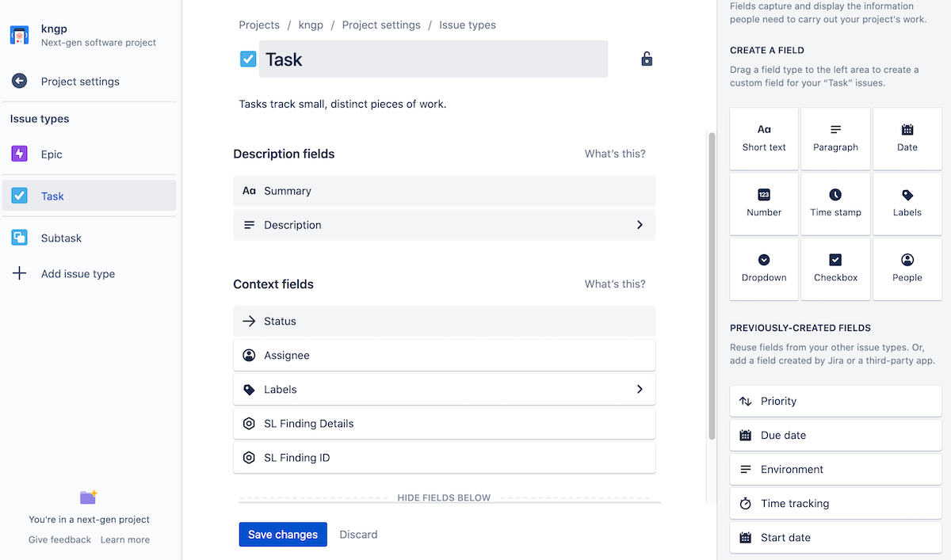Viewport: 951px width, 560px height.
Task: Select the Assignee context field row
Action: click(444, 355)
